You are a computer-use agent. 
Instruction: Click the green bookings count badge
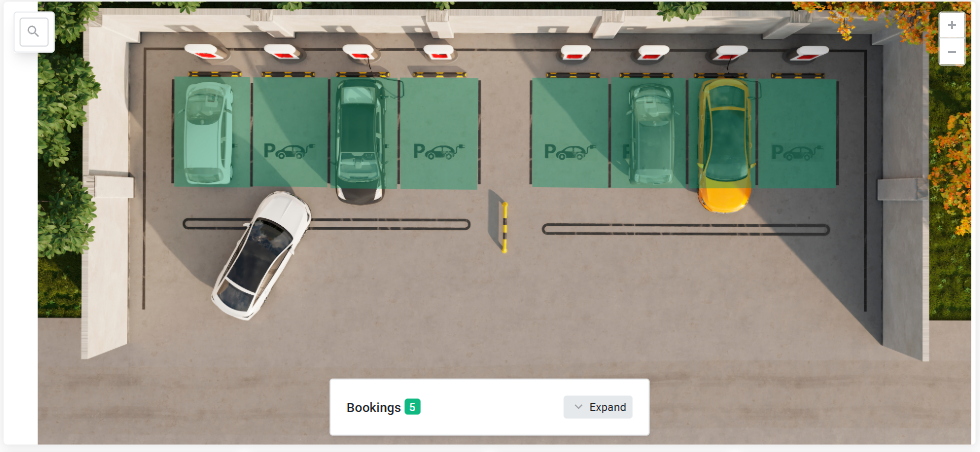click(x=412, y=407)
